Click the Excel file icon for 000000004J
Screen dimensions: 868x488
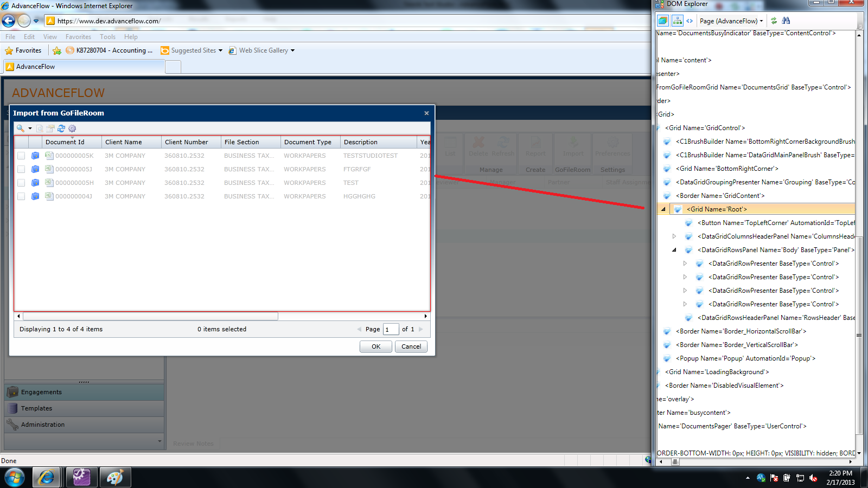tap(49, 196)
